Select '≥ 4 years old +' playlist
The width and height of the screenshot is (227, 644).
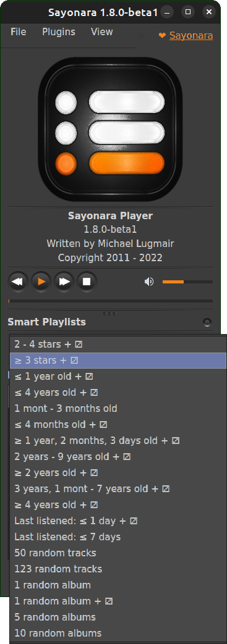[118, 504]
